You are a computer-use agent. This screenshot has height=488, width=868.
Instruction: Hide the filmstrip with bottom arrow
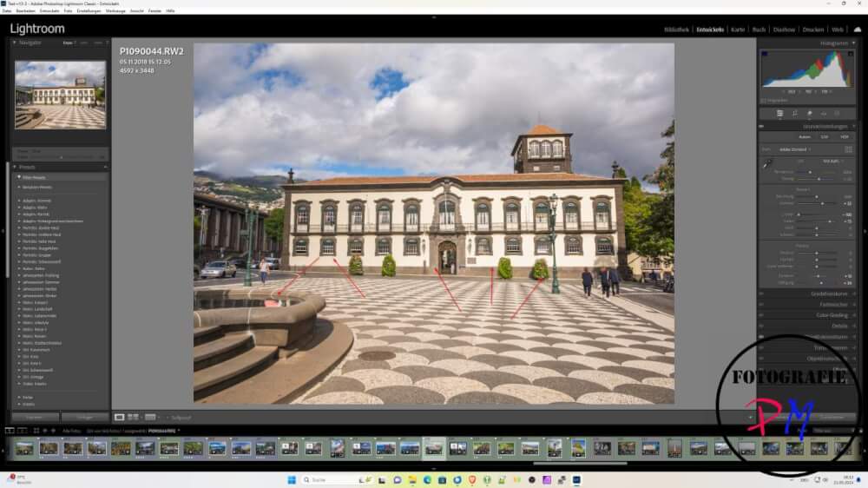[434, 469]
